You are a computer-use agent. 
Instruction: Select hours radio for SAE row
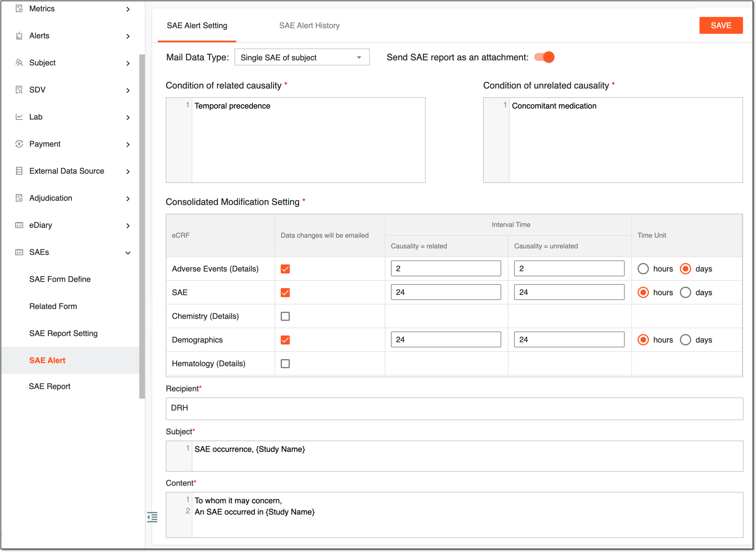(x=643, y=293)
